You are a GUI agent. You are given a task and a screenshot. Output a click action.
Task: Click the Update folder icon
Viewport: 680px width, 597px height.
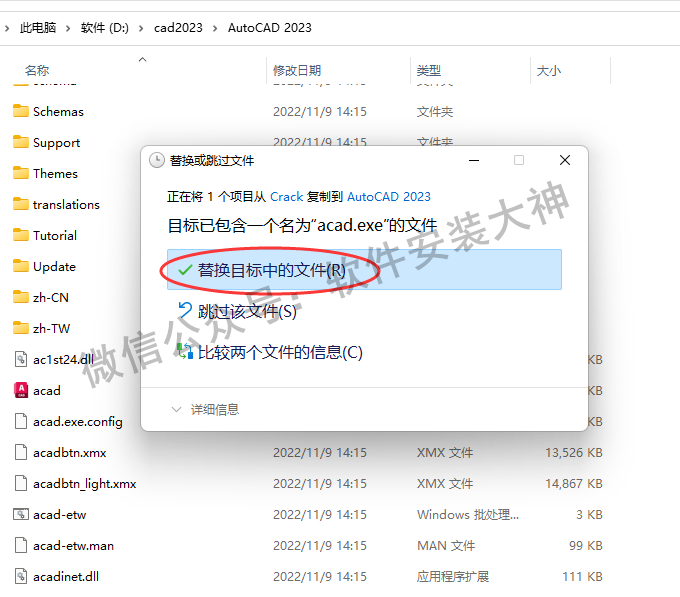pyautogui.click(x=20, y=266)
